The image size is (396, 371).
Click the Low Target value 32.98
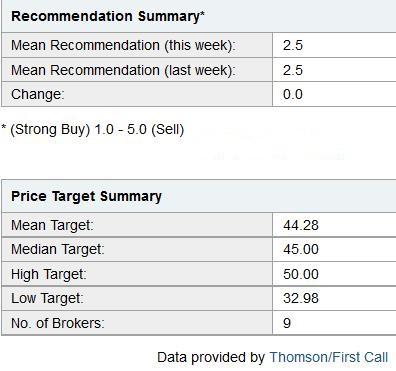point(301,298)
